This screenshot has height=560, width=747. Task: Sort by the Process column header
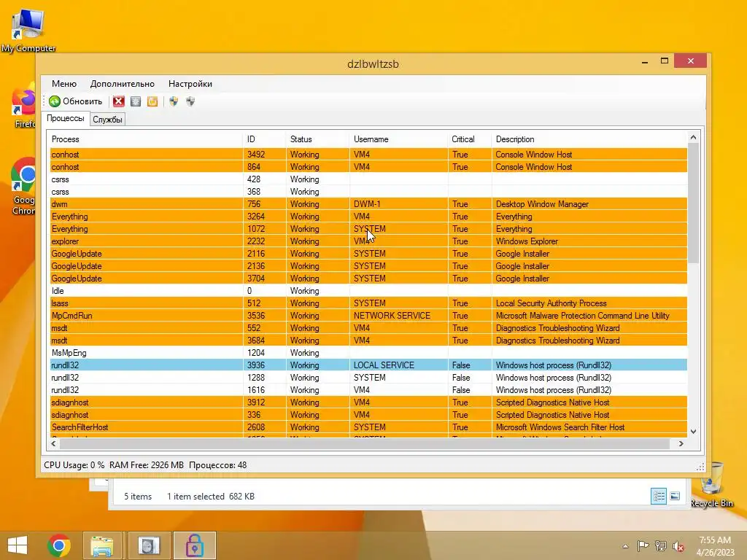pos(146,139)
